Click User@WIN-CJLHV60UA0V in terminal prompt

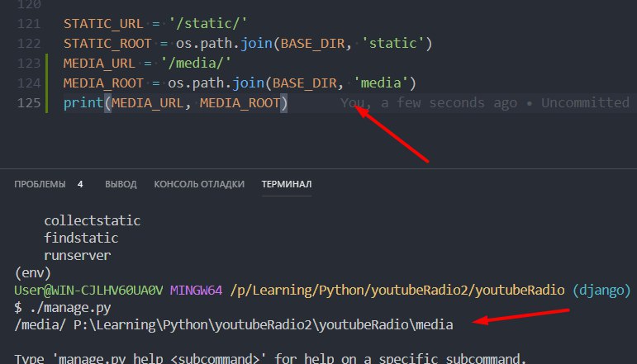[x=88, y=291]
